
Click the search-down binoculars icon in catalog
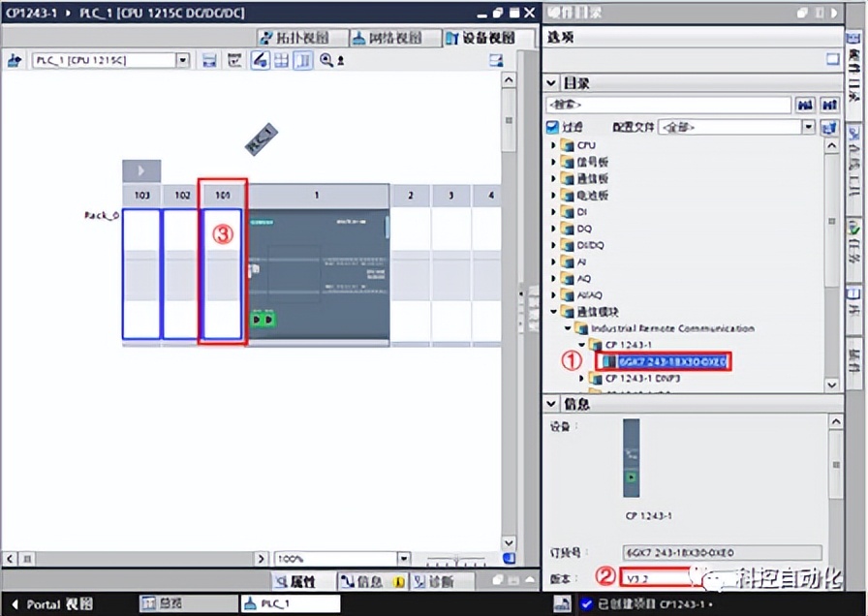(x=804, y=104)
